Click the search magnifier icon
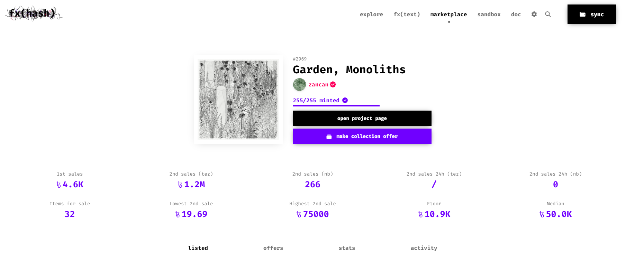This screenshot has width=644, height=253. click(x=548, y=14)
